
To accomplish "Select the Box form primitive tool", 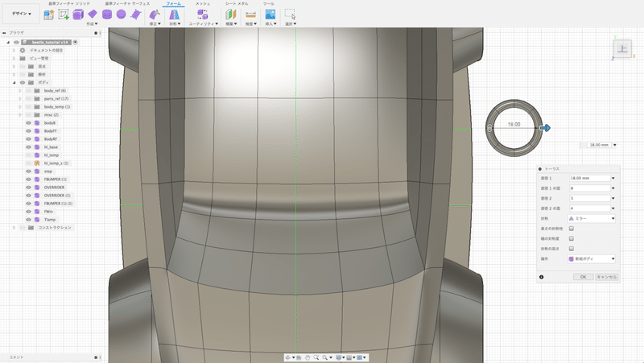I will point(78,14).
